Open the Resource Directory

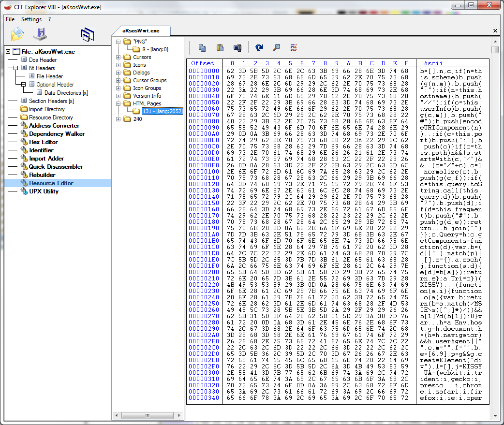tap(51, 117)
